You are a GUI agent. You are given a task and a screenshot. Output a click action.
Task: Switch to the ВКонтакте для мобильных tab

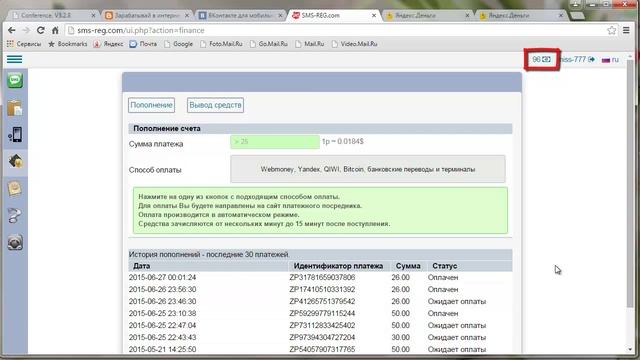point(240,16)
